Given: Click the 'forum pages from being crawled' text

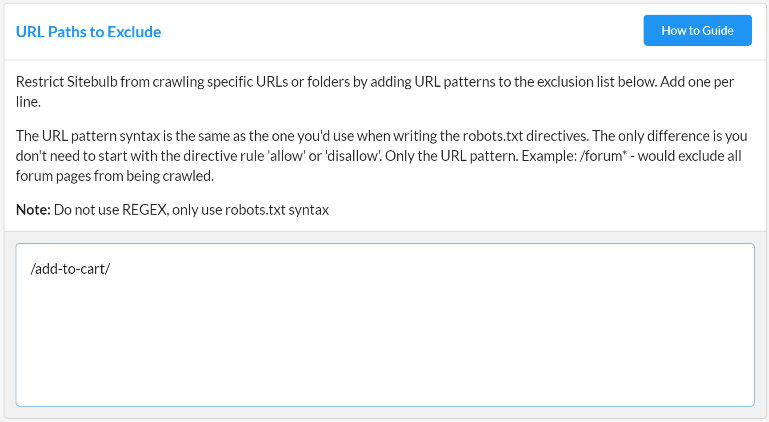Looking at the screenshot, I should 116,176.
